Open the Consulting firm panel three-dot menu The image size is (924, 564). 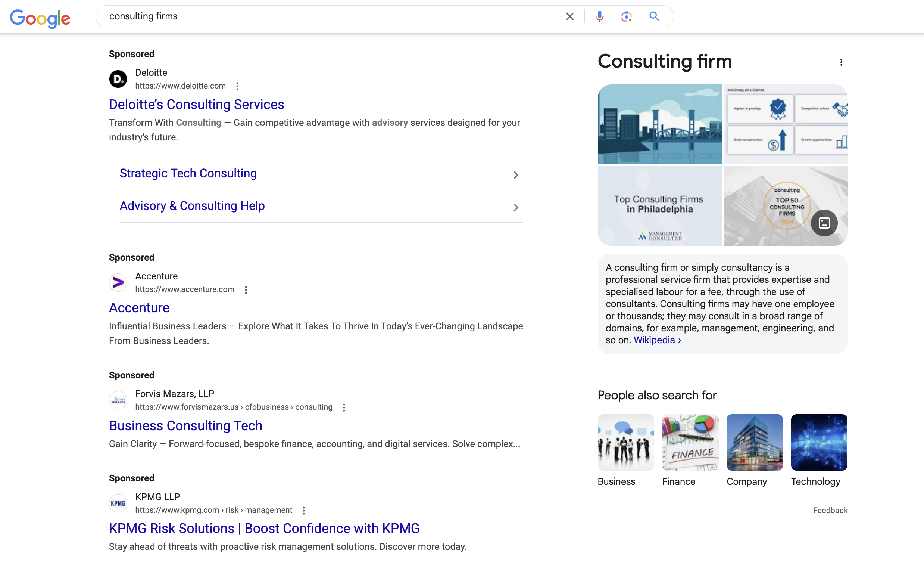pyautogui.click(x=841, y=62)
